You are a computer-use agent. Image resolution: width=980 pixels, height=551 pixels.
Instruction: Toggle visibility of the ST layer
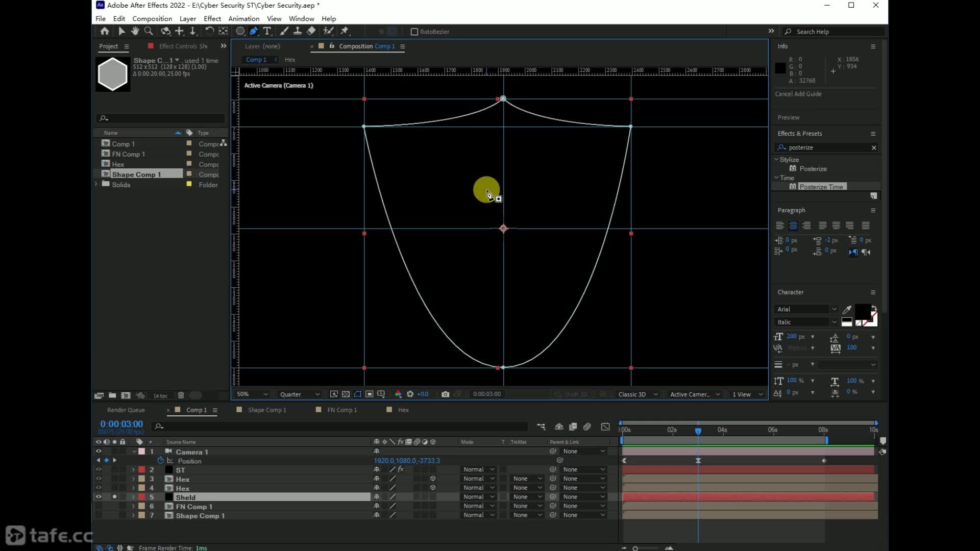coord(99,470)
